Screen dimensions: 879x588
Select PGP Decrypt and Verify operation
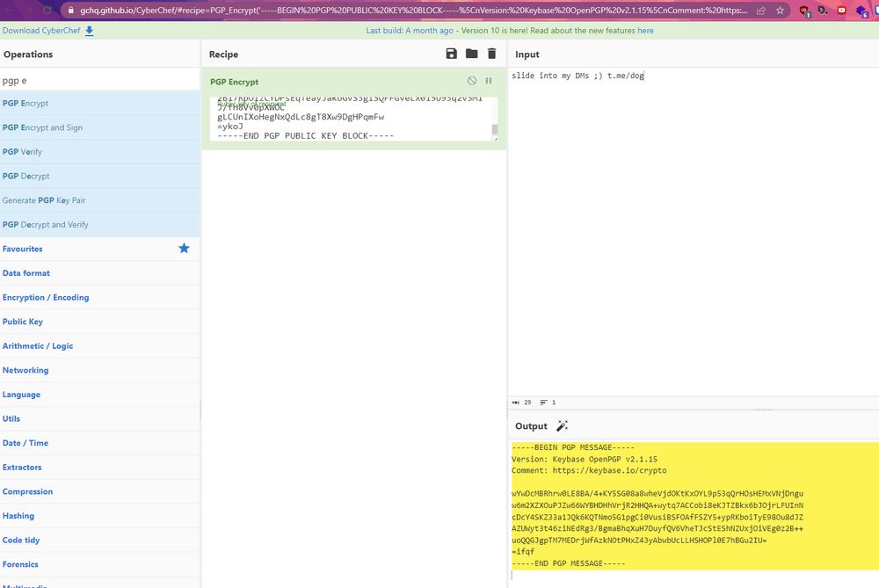tap(100, 224)
